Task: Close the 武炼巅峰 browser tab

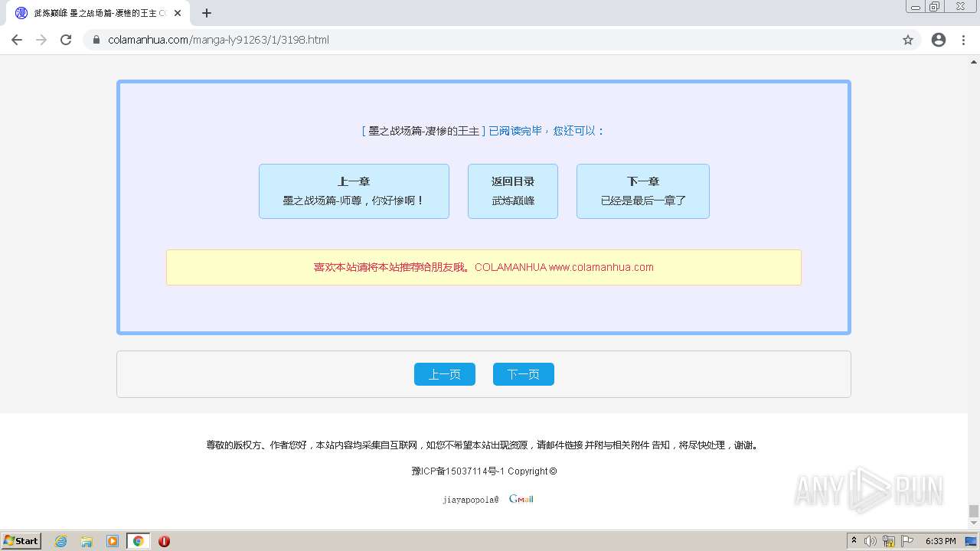Action: point(178,13)
